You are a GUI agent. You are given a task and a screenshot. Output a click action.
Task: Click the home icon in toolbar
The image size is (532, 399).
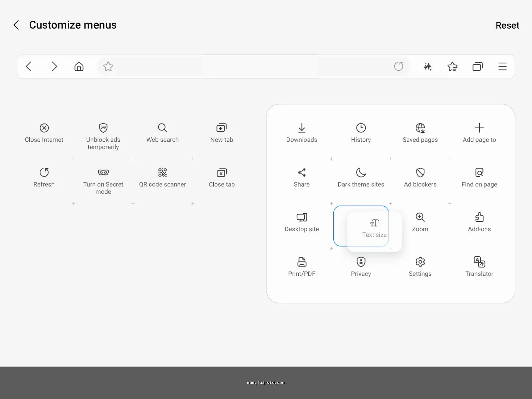coord(79,66)
